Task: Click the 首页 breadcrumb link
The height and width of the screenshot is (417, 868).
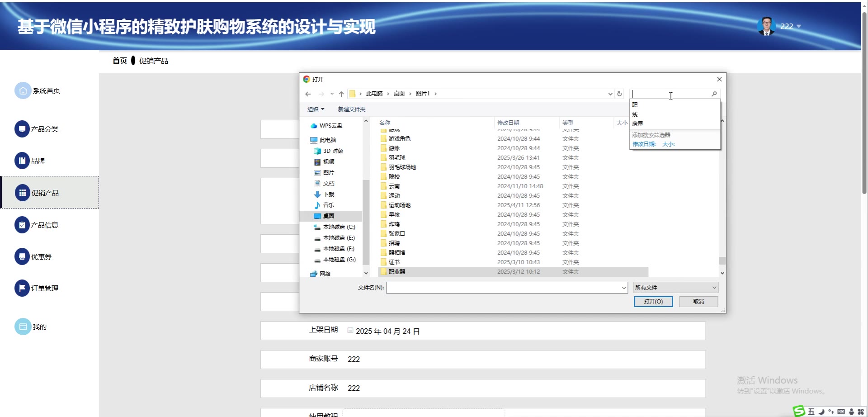Action: click(120, 61)
